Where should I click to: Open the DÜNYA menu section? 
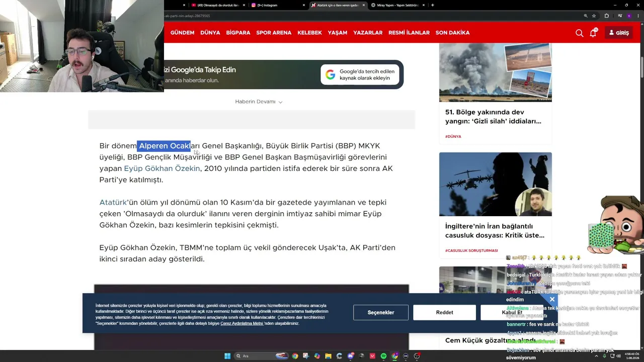pos(210,33)
